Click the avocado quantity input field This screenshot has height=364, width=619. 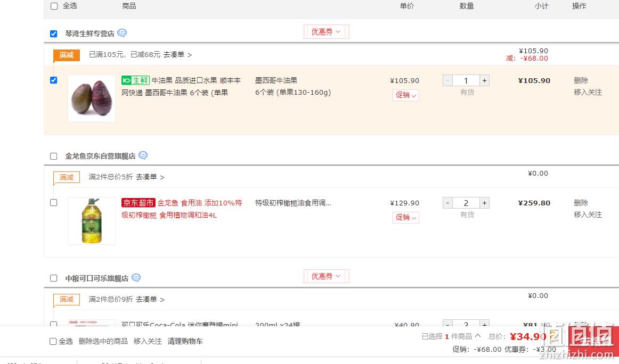466,80
